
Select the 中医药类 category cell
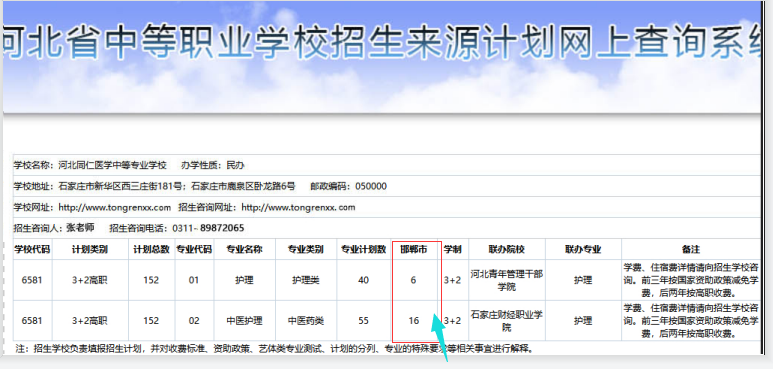(x=306, y=320)
